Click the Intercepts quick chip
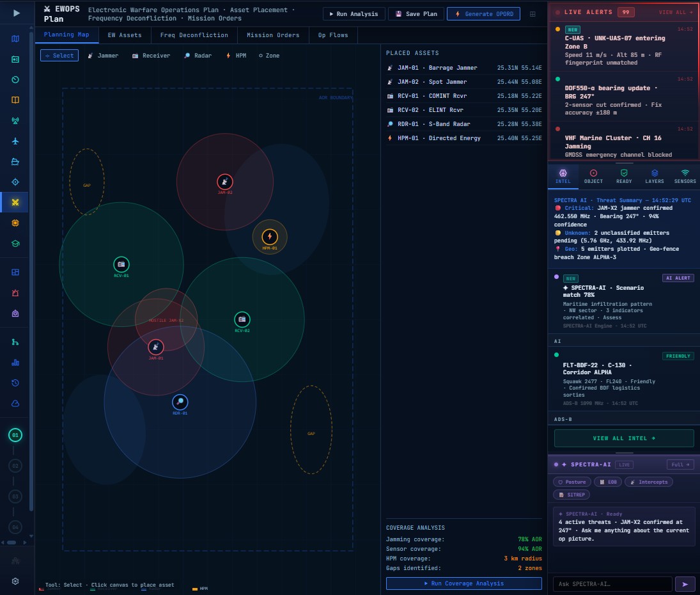Viewport: 700px width, 595px height. [649, 482]
